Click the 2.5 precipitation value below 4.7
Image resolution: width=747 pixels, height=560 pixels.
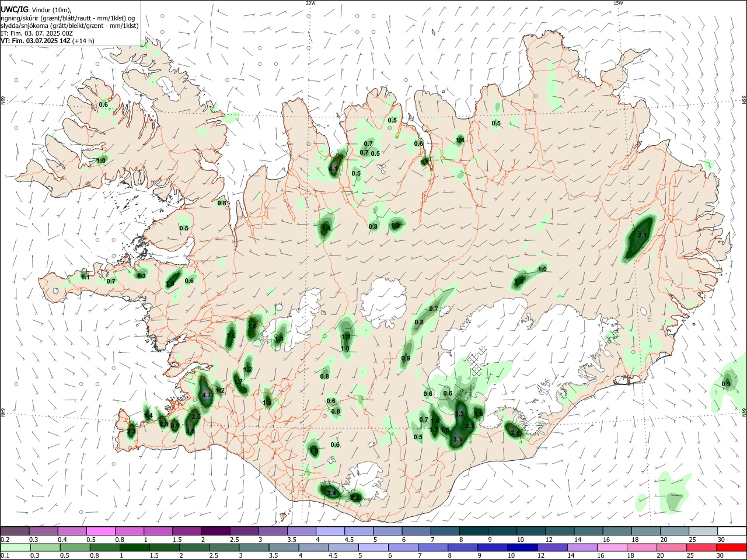click(x=196, y=416)
